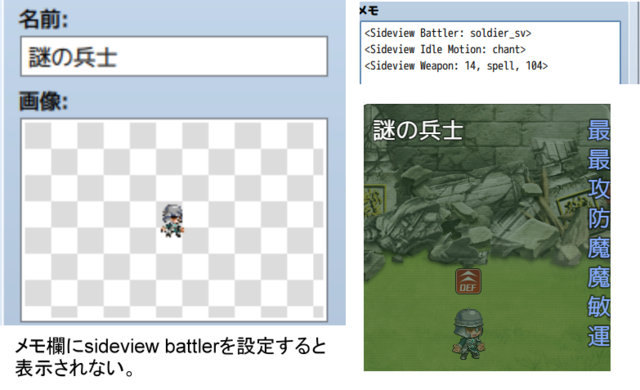Click the 攻 stat label in battle screen
This screenshot has width=640, height=390.
pos(599,189)
